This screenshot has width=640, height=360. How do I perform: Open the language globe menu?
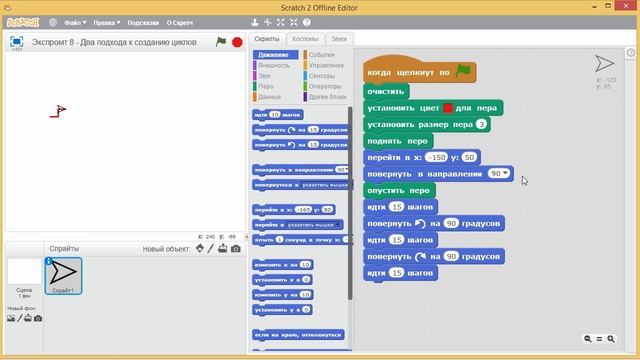pyautogui.click(x=53, y=22)
